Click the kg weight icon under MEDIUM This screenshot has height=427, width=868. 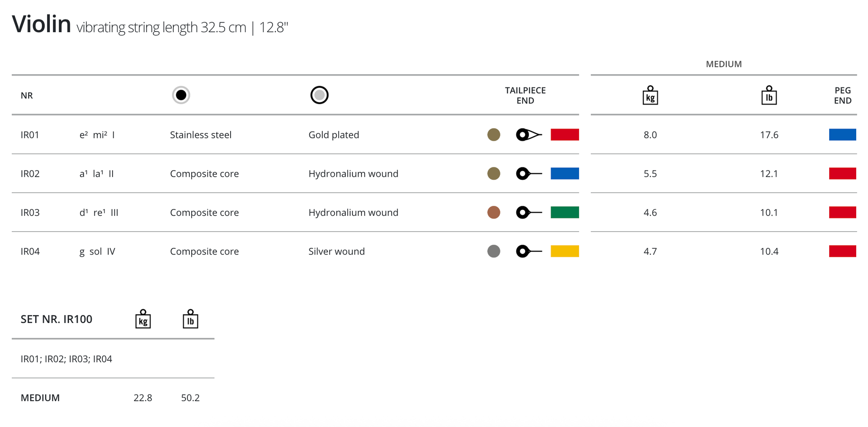pos(650,95)
